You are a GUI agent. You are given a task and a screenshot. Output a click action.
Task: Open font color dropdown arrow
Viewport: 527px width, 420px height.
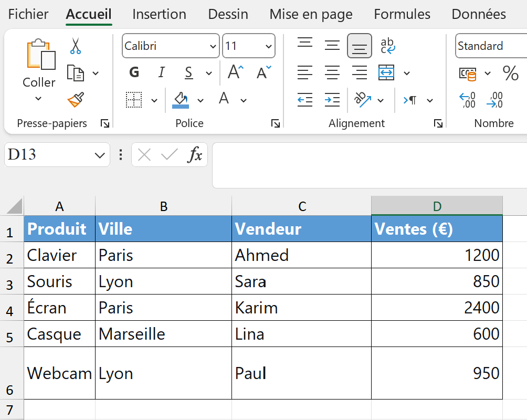(x=244, y=100)
